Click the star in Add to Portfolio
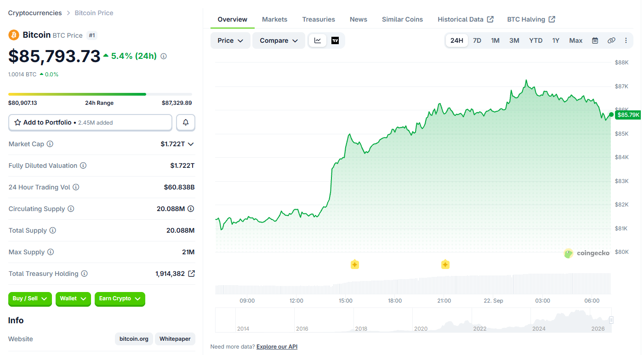Image resolution: width=644 pixels, height=355 pixels. pos(17,122)
